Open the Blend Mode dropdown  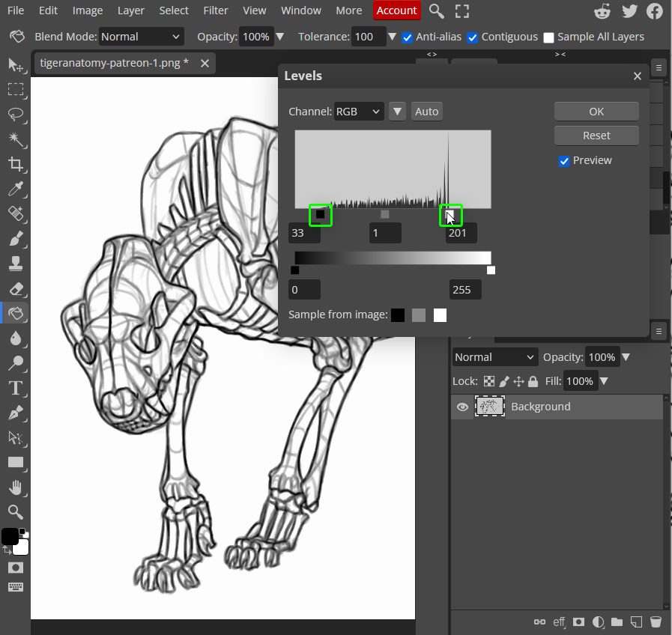(141, 36)
